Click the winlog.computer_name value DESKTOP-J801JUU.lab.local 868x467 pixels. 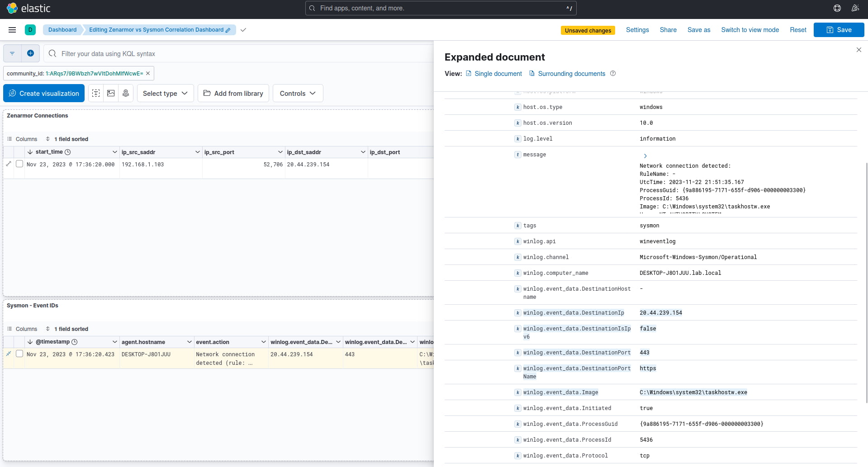click(680, 273)
